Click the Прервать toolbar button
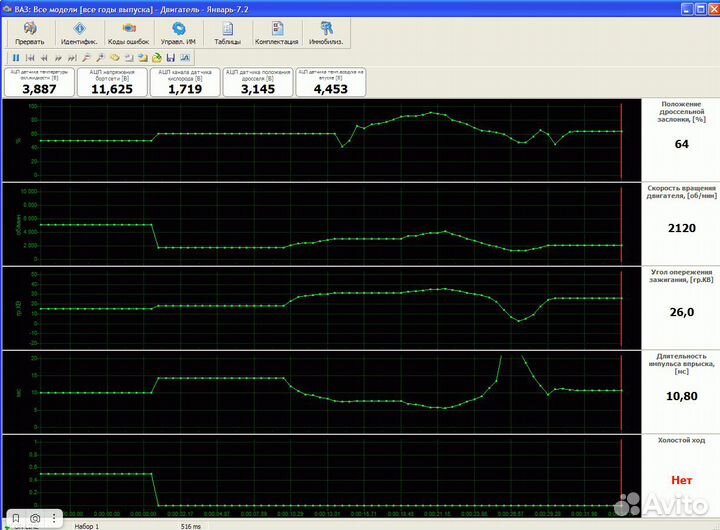This screenshot has width=720, height=530. (28, 34)
